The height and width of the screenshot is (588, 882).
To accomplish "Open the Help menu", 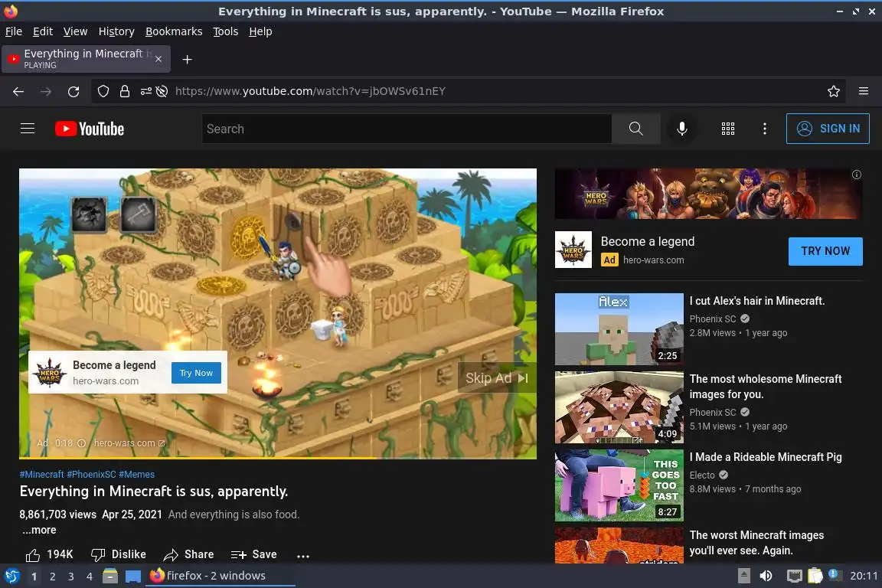I will [260, 31].
